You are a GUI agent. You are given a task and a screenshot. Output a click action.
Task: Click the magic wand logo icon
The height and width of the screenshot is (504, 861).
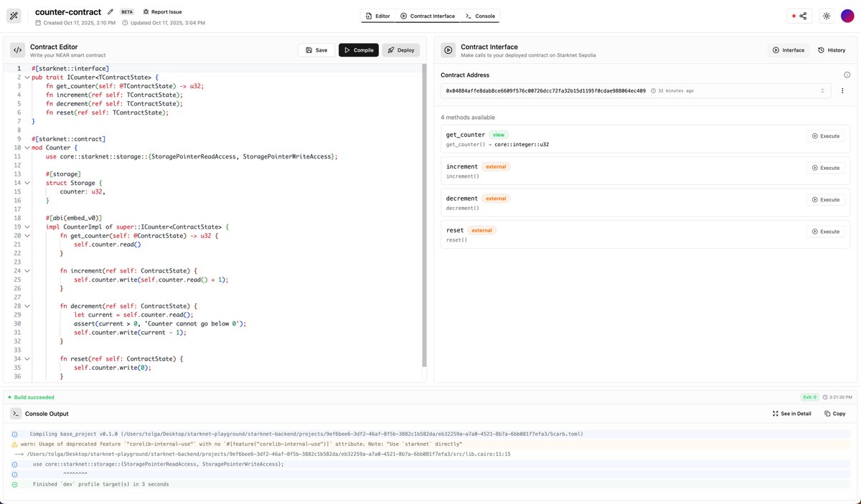coord(14,15)
